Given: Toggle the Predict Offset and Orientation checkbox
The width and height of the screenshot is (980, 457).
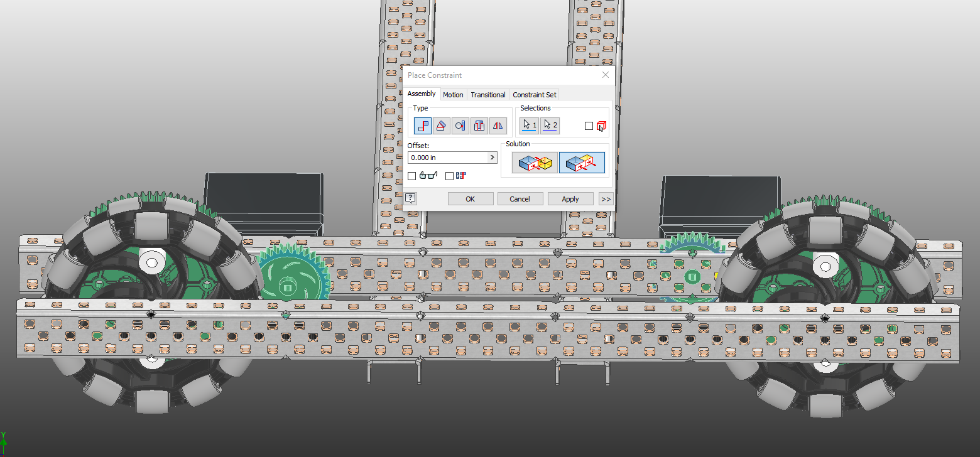Looking at the screenshot, I should 449,176.
